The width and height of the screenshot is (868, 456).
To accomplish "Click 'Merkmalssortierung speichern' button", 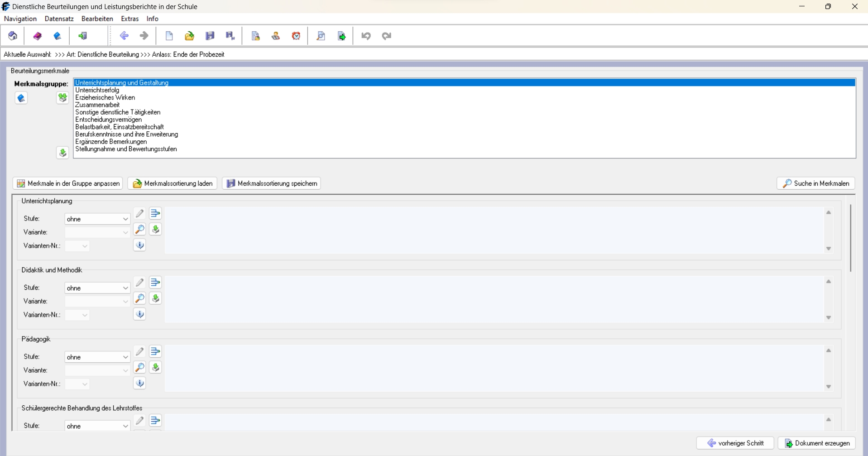I will click(272, 183).
